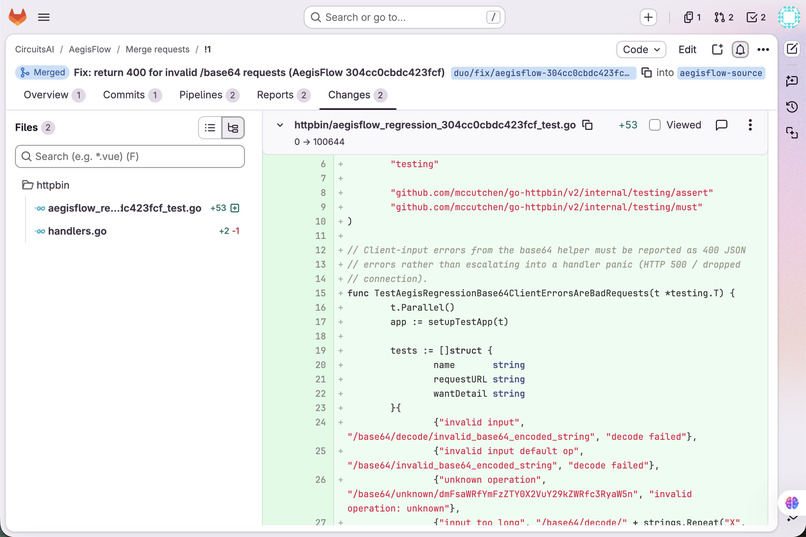Click the '"testing"' import line
The width and height of the screenshot is (806, 537).
coord(414,164)
